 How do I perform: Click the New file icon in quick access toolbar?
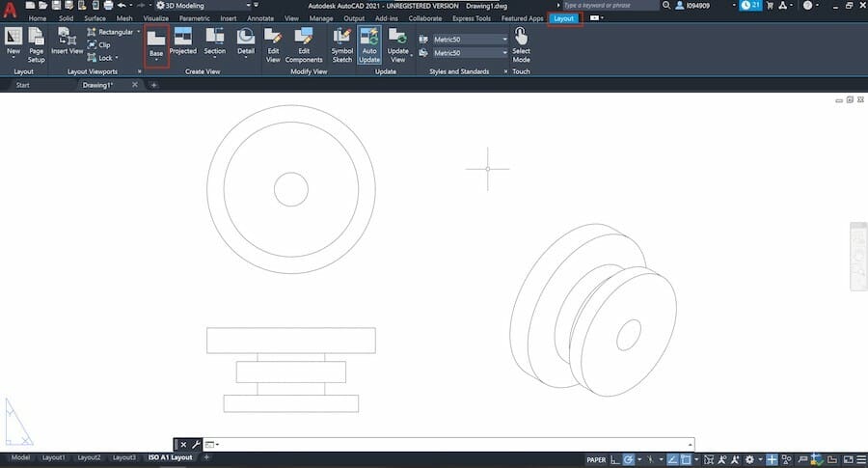pyautogui.click(x=30, y=6)
